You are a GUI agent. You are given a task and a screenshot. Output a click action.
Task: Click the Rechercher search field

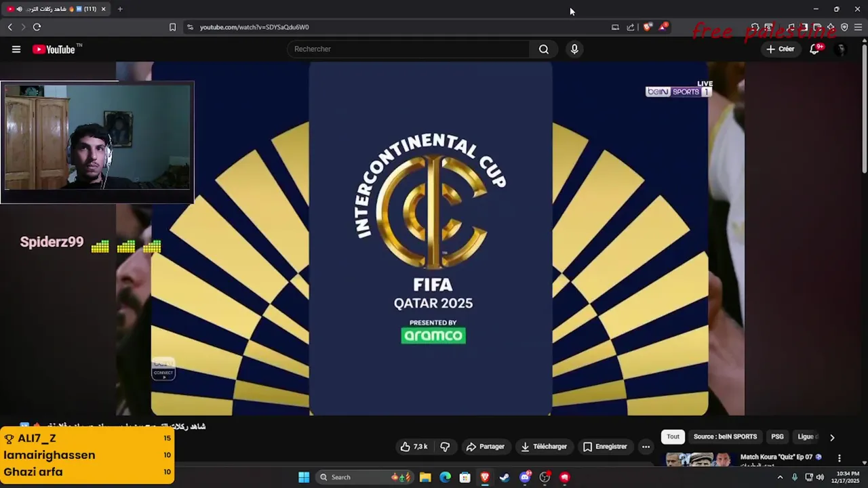point(410,49)
